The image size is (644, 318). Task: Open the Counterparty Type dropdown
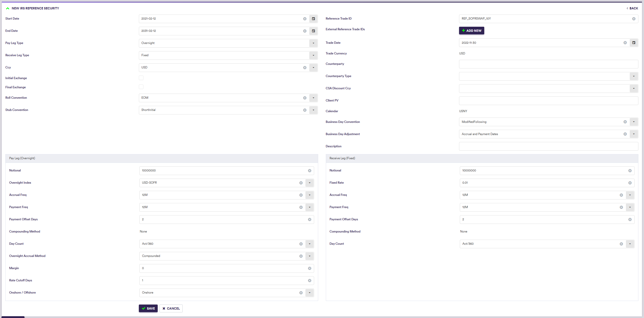pyautogui.click(x=634, y=76)
